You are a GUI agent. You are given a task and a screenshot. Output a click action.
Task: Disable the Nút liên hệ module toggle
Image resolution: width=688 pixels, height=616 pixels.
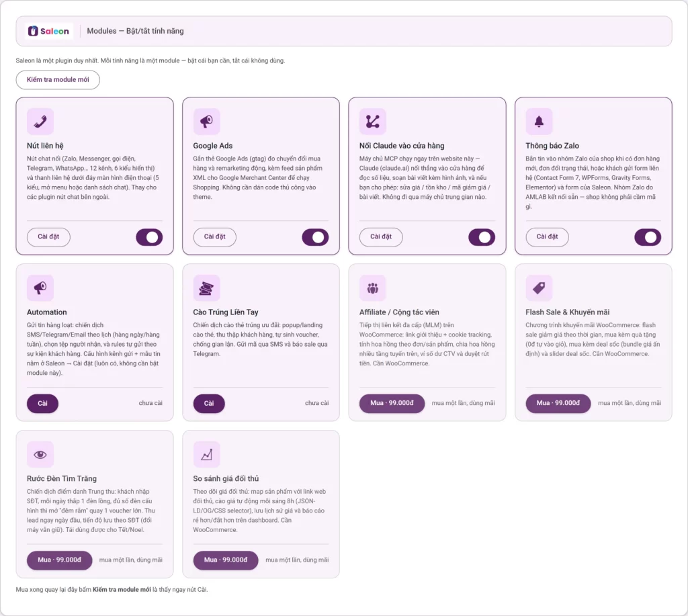tap(149, 237)
